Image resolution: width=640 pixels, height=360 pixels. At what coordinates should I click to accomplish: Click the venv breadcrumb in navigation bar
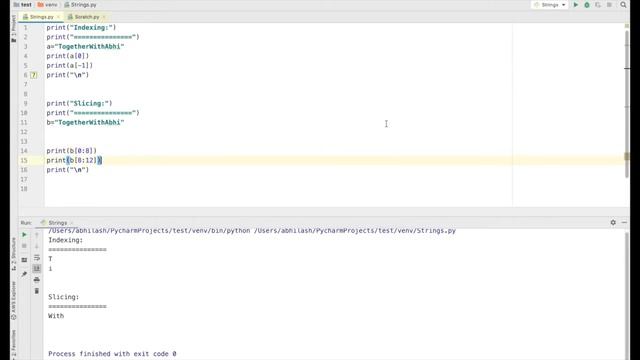[47, 5]
